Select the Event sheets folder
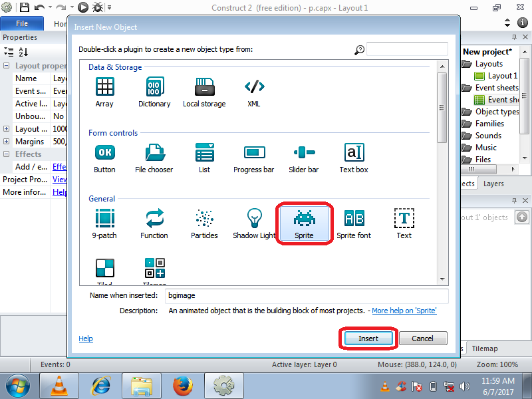532x399 pixels. tap(497, 88)
